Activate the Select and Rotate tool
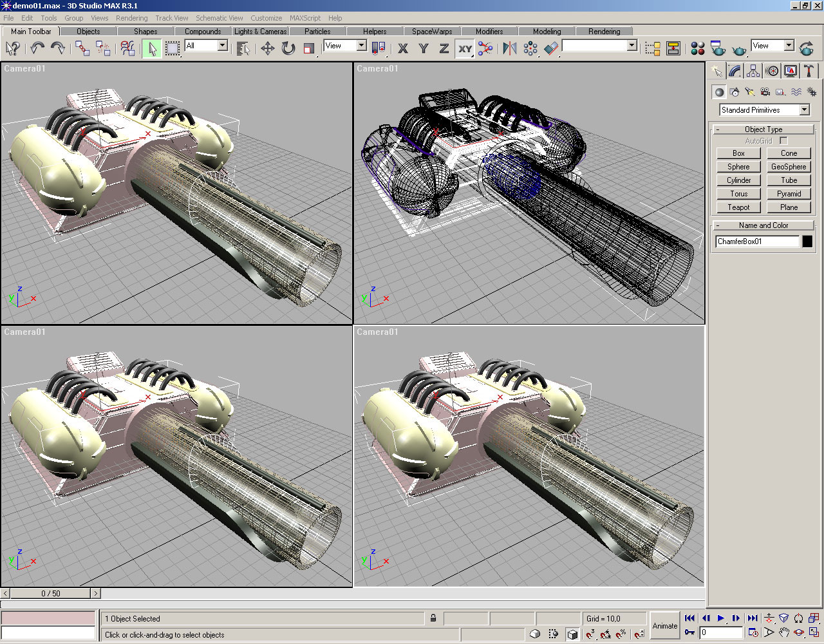 288,48
